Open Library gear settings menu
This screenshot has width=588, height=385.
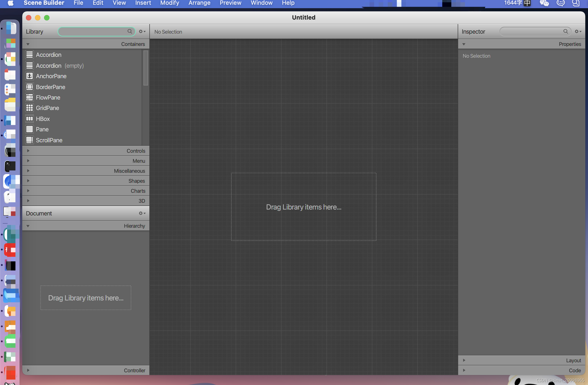tap(142, 32)
